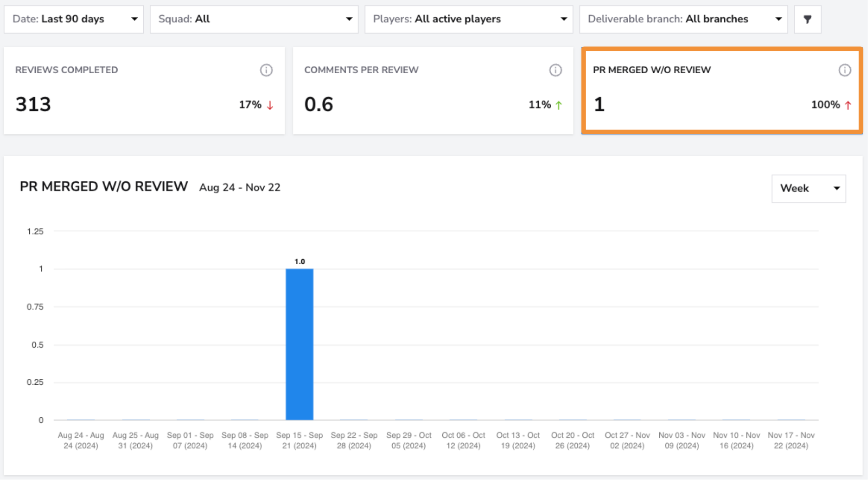The width and height of the screenshot is (868, 480).
Task: Click green up arrow beside 11%
Action: point(559,105)
